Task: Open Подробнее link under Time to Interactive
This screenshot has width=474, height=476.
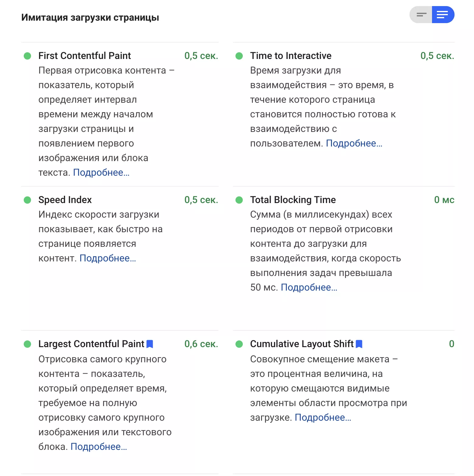Action: tap(354, 143)
